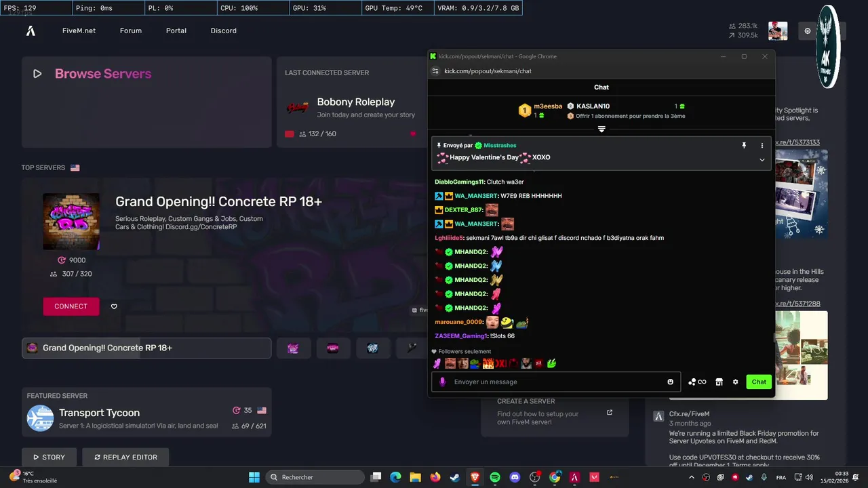Click the Misstrashes username in the pinned message
Screen dimensions: 868x488
coord(500,146)
